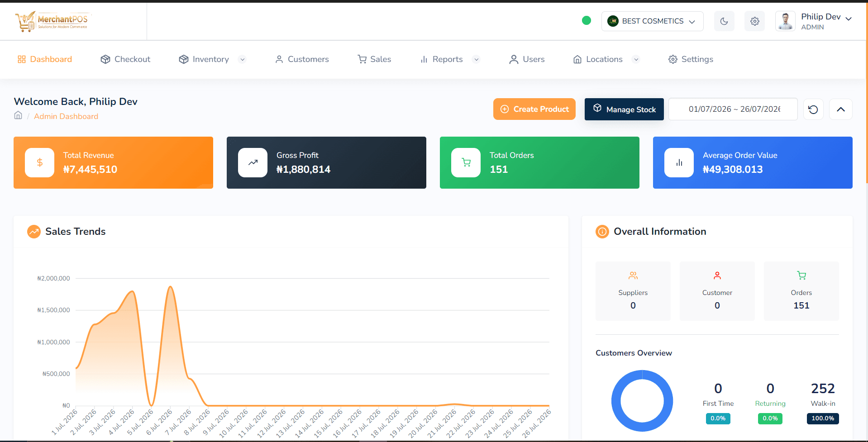Open the BEST COSMETICS store selector

coord(652,21)
